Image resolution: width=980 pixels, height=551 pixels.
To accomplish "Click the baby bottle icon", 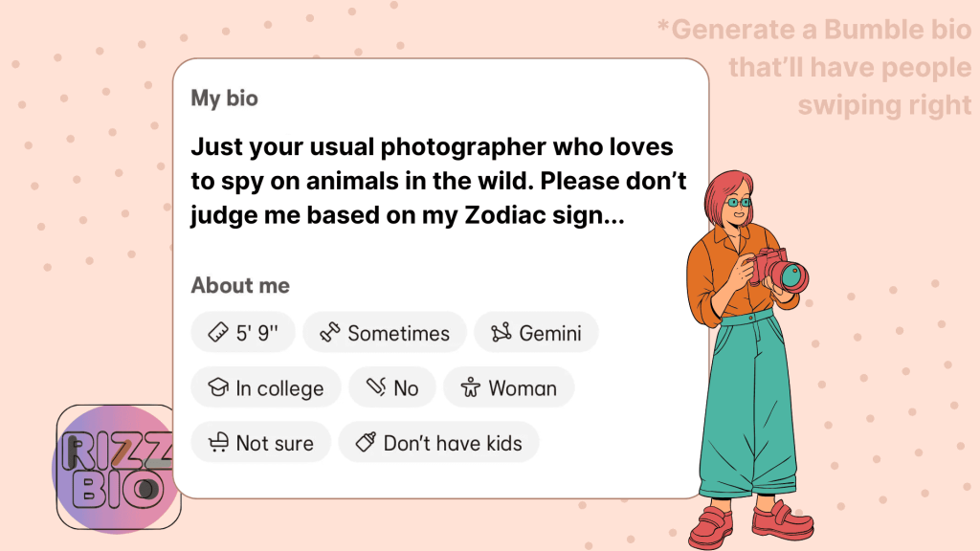I will coord(366,442).
